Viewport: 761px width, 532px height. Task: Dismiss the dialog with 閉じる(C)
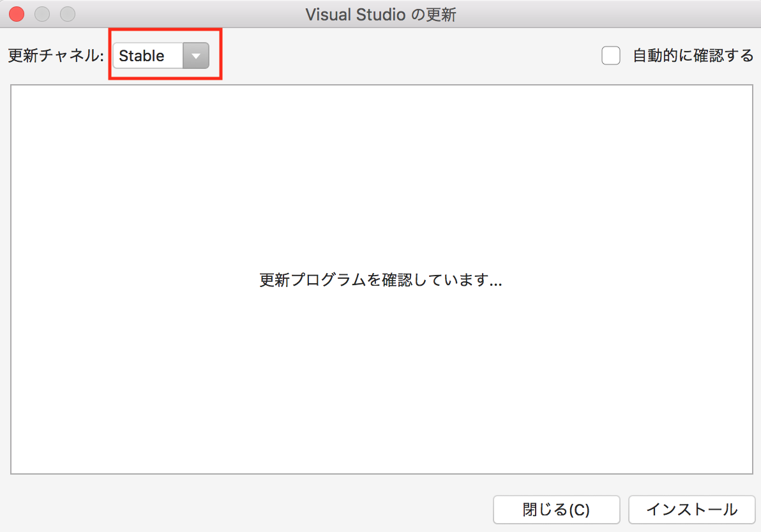(x=556, y=509)
